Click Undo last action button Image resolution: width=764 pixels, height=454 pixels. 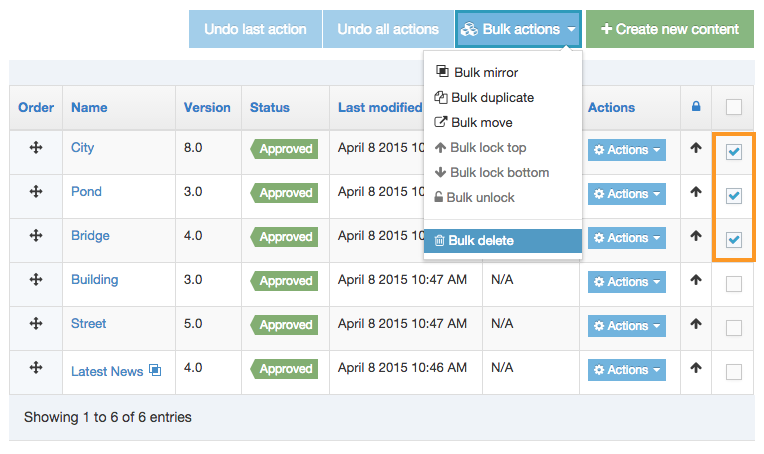coord(255,30)
